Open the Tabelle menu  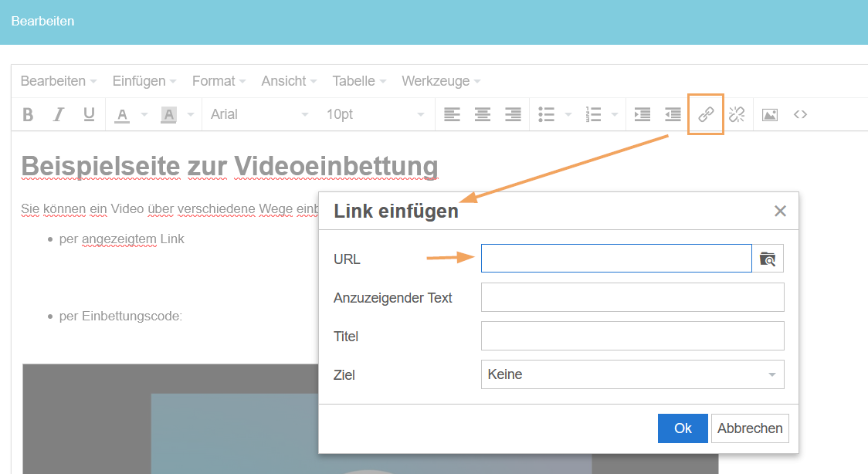354,80
